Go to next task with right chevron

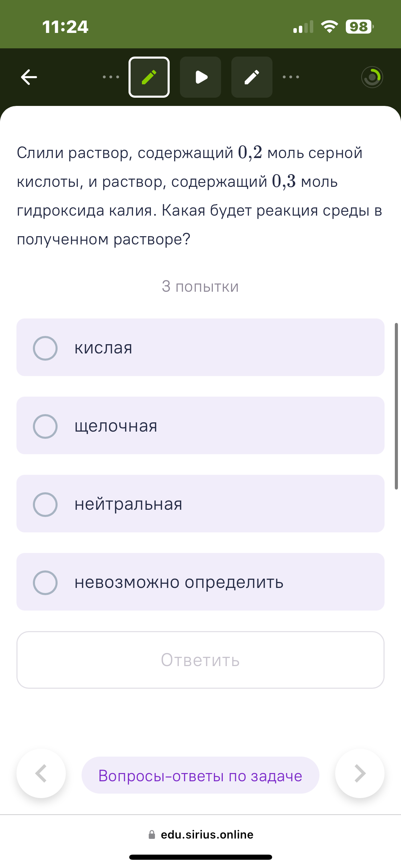[360, 773]
